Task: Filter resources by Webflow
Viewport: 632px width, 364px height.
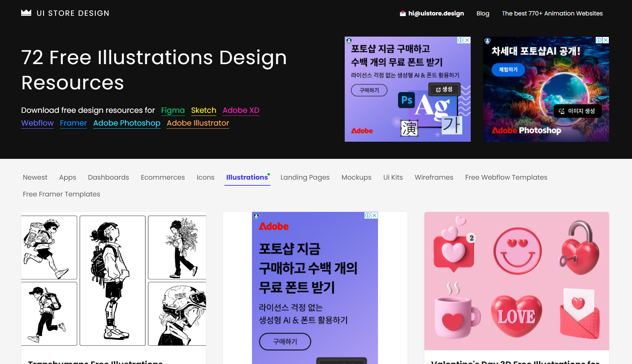Action: pos(37,123)
